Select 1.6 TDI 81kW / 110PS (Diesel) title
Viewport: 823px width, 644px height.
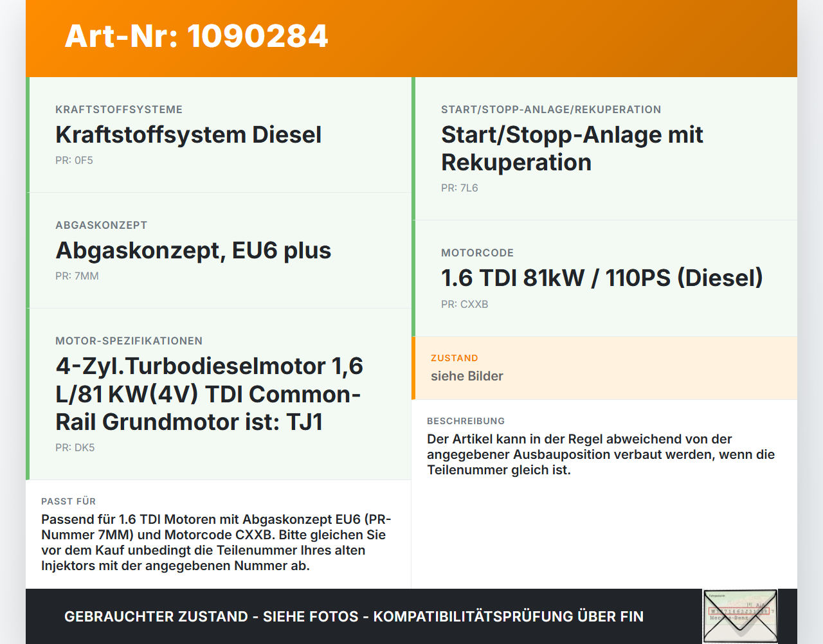602,278
